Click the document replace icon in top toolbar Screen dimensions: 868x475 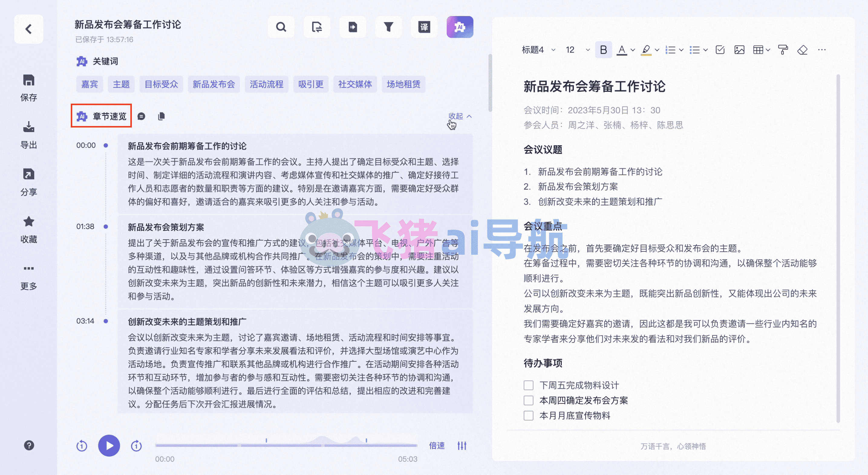click(317, 27)
